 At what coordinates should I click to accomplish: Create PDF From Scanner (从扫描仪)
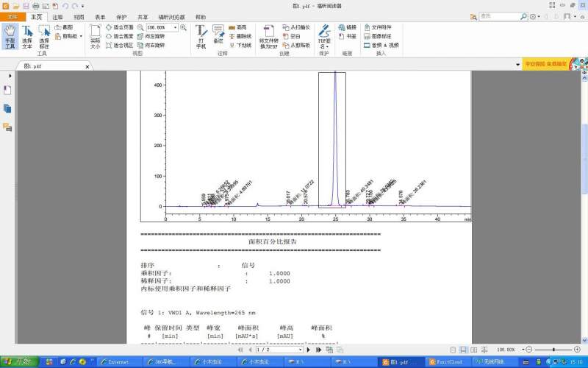coord(296,27)
